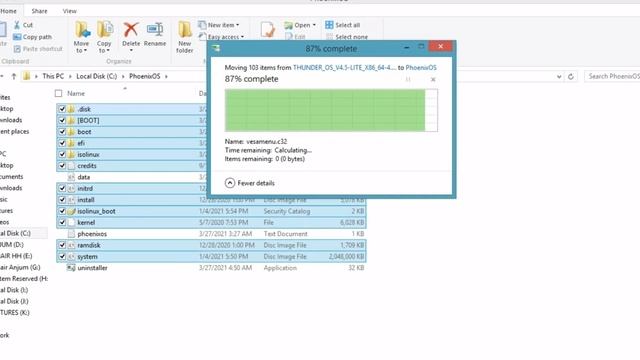Click the Cut scissors icon

click(17, 25)
